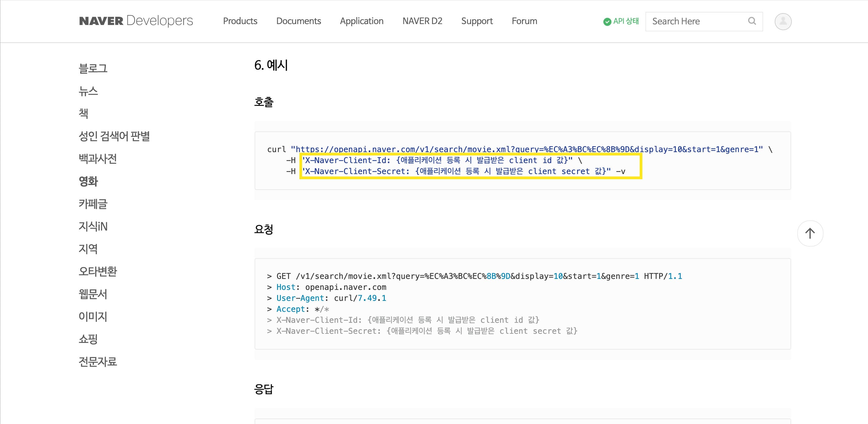This screenshot has width=868, height=424.
Task: Open 지식iN sidebar entry
Action: [x=93, y=226]
